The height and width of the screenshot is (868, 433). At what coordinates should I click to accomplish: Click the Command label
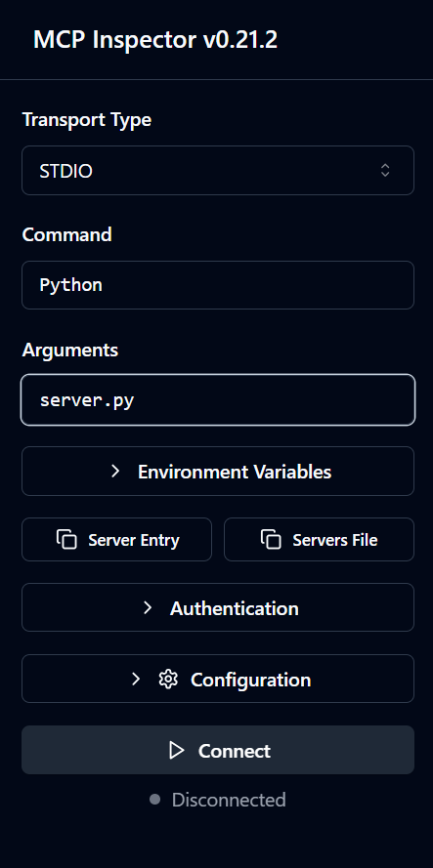point(67,234)
